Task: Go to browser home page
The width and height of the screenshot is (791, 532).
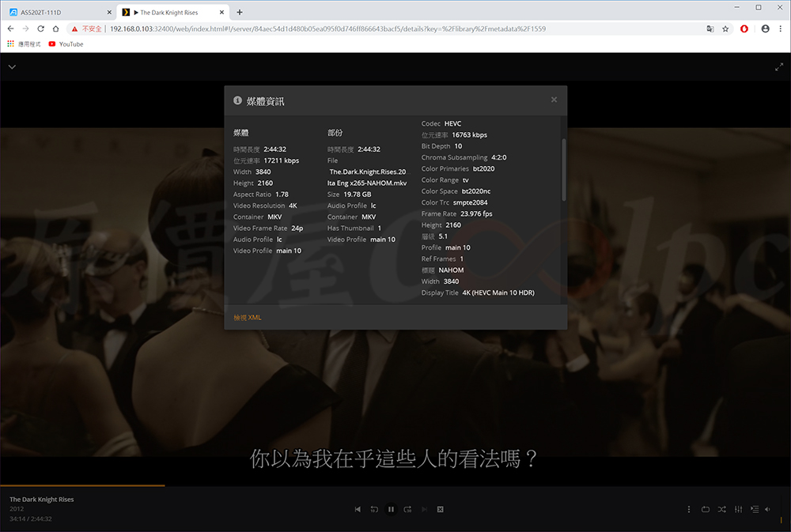Action: click(x=56, y=28)
